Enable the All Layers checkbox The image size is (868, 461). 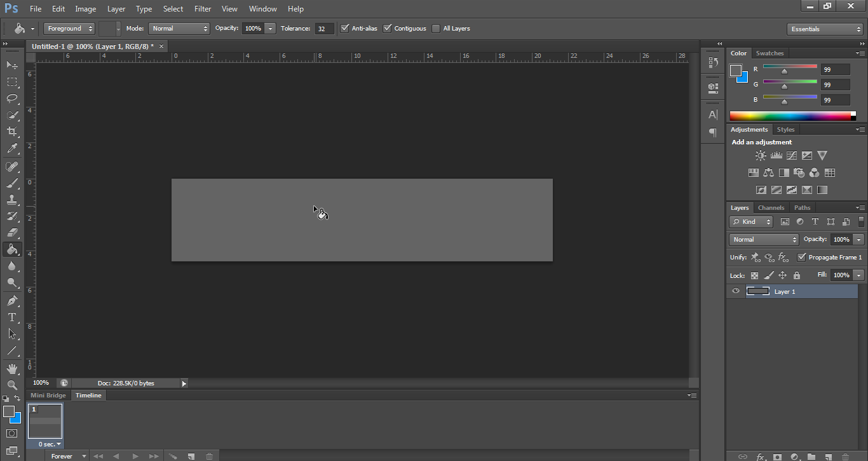[x=436, y=28]
